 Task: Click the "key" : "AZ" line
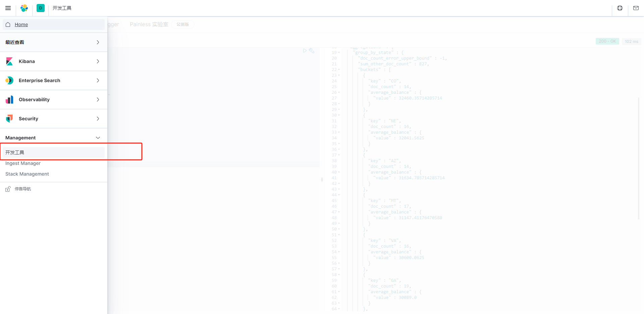[385, 161]
